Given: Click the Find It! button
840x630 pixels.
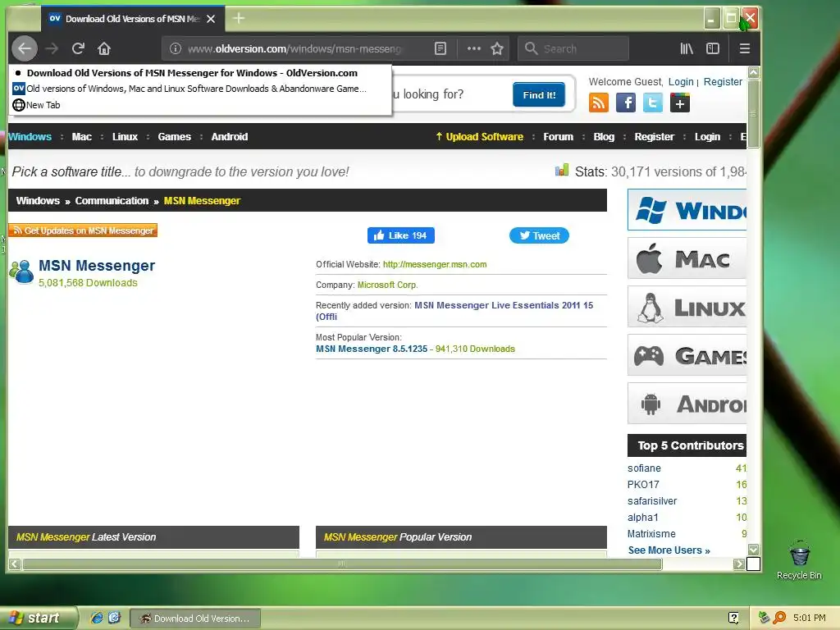Looking at the screenshot, I should 539,95.
